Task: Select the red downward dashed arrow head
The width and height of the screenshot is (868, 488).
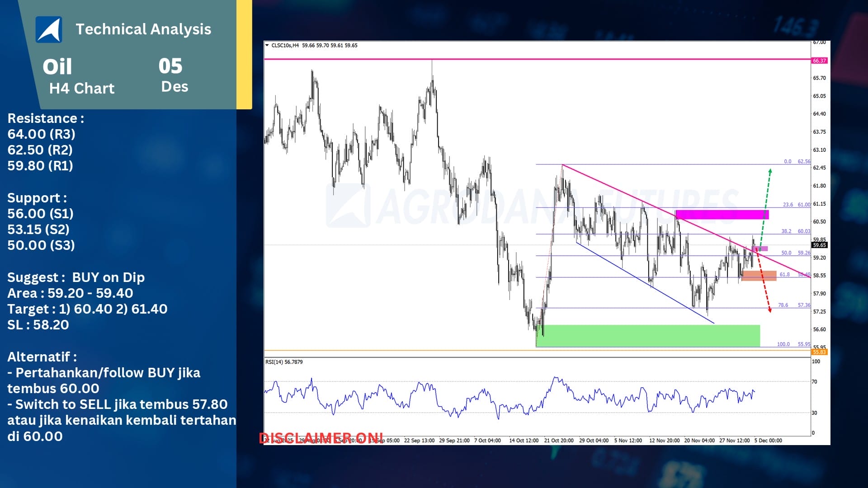Action: (769, 310)
